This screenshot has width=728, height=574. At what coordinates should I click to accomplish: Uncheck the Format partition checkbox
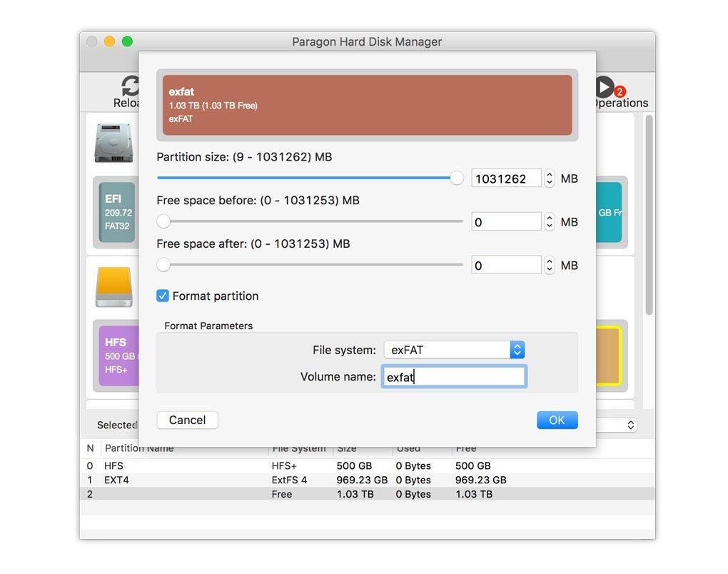tap(163, 296)
